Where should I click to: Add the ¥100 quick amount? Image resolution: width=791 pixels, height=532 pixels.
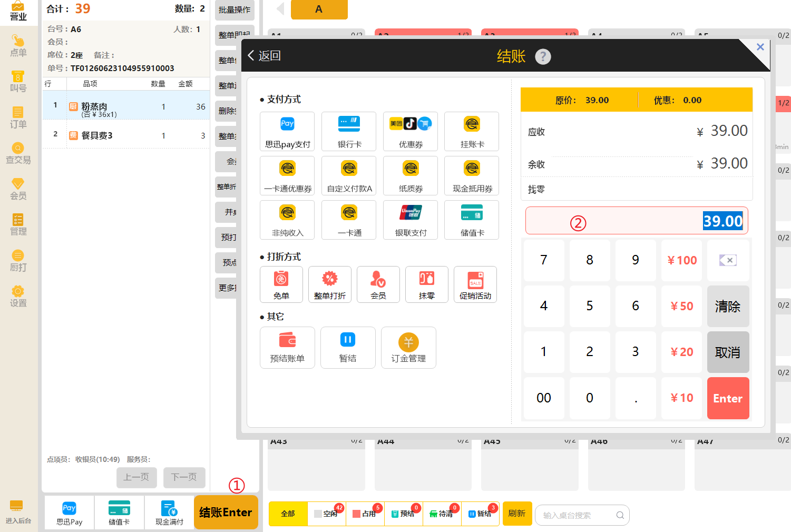click(x=682, y=260)
